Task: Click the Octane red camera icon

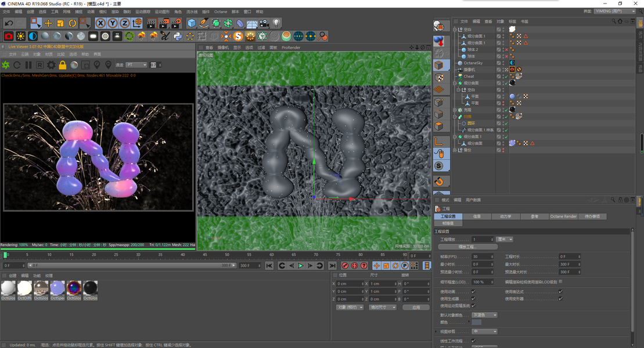Action: (x=9, y=37)
